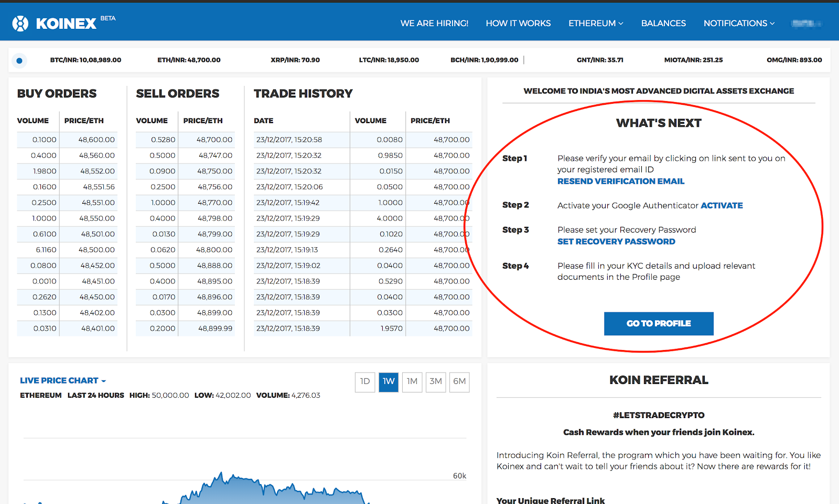Click buy order priced 48,500.00
This screenshot has width=839, height=504.
(96, 250)
